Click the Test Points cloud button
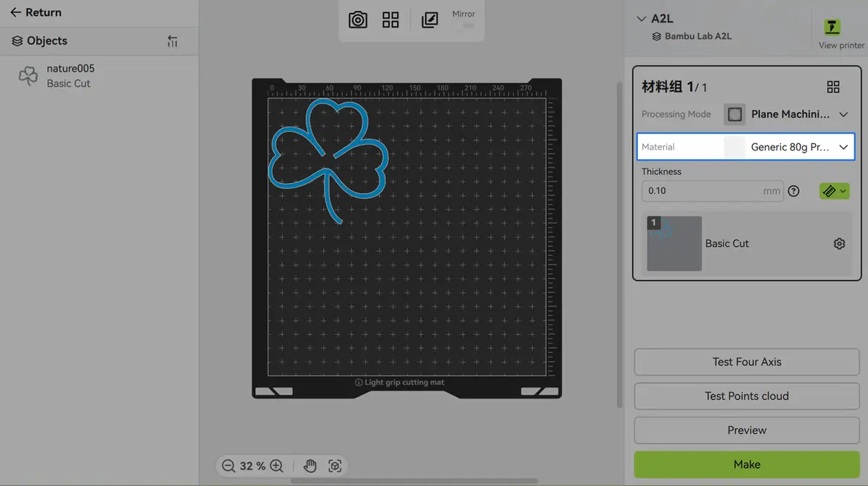The height and width of the screenshot is (486, 868). tap(746, 396)
